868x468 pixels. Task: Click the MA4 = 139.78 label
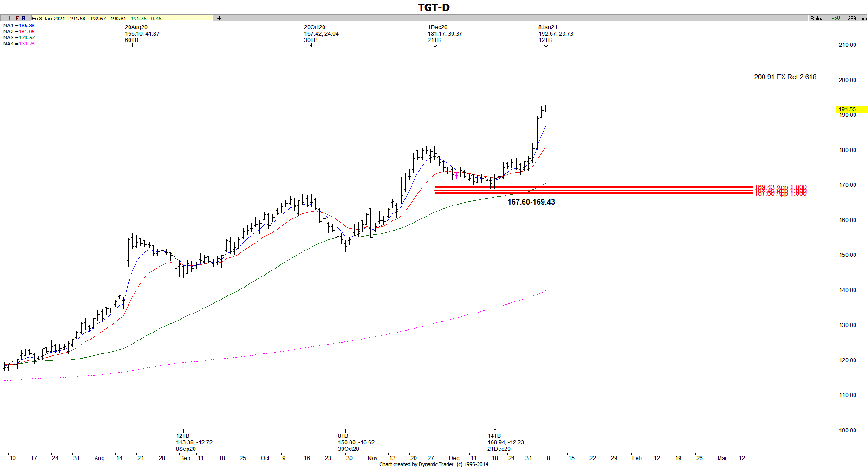(19, 44)
